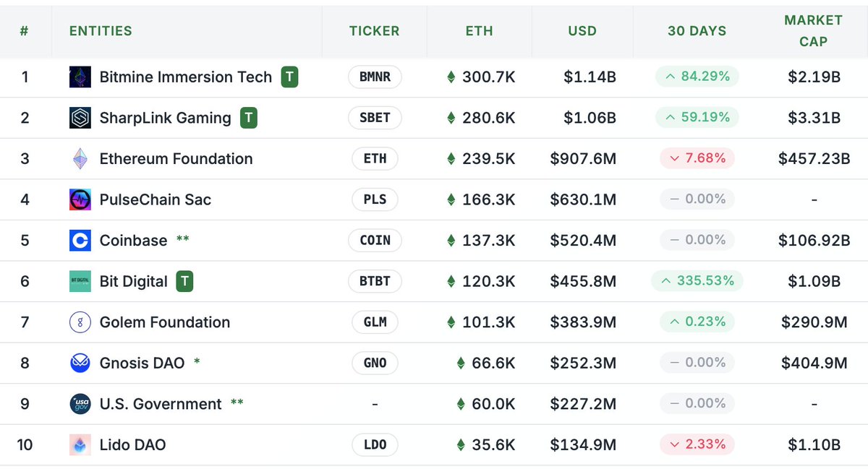Open the SharpLink Gaming entity link
This screenshot has height=469, width=868.
click(166, 118)
